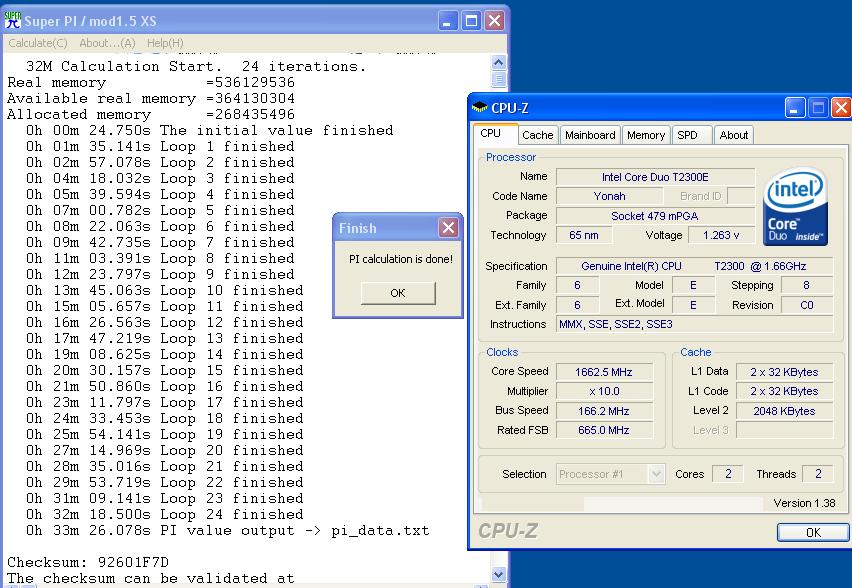852x588 pixels.
Task: Switch to the Memory tab in CPU-Z
Action: [646, 135]
